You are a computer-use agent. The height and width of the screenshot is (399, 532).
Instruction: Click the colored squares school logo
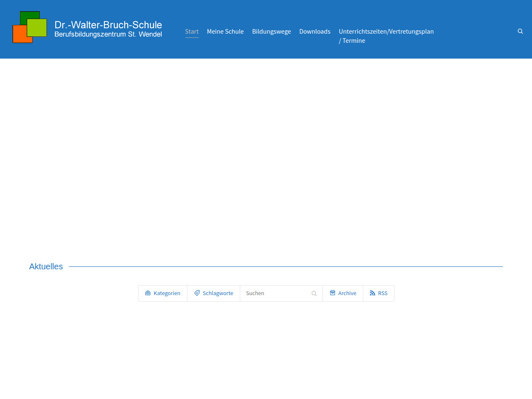point(30,27)
